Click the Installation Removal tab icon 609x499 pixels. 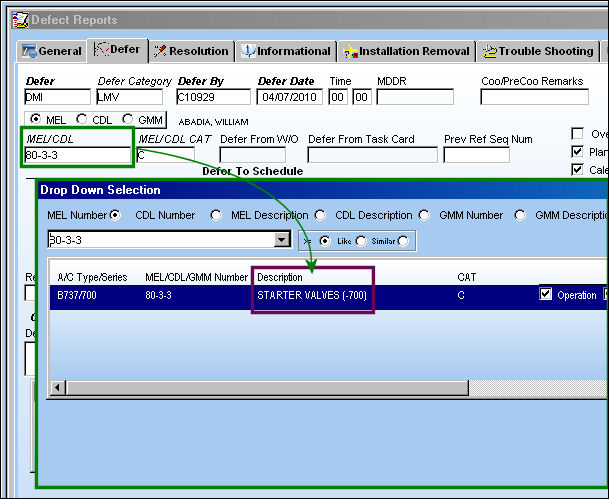tap(351, 52)
